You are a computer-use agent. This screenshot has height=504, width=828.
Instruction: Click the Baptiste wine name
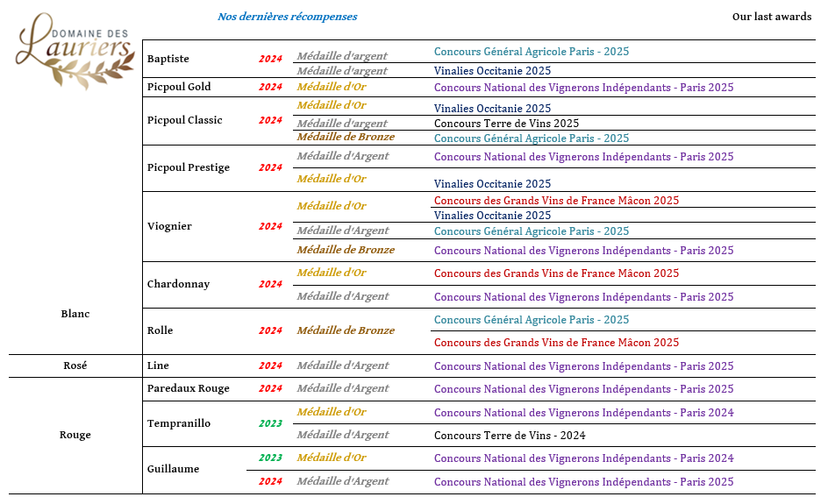click(x=168, y=59)
